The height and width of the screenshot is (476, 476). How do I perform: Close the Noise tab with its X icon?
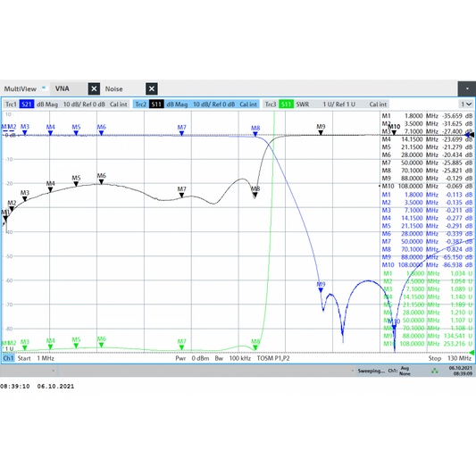coord(152,89)
